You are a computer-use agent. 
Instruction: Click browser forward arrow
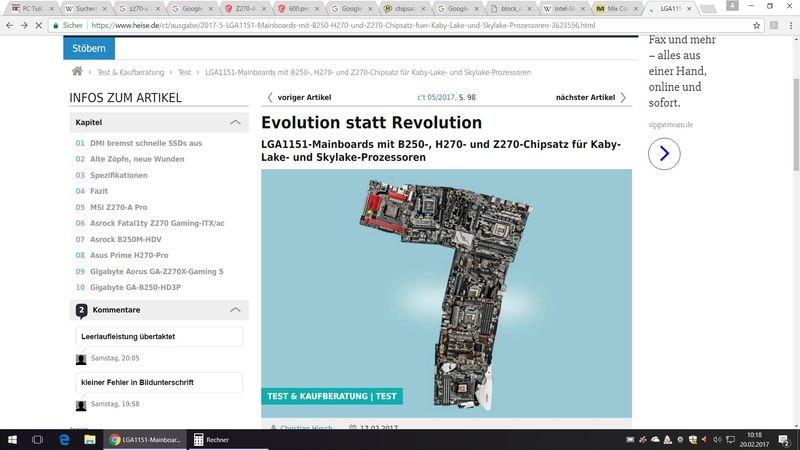point(24,25)
